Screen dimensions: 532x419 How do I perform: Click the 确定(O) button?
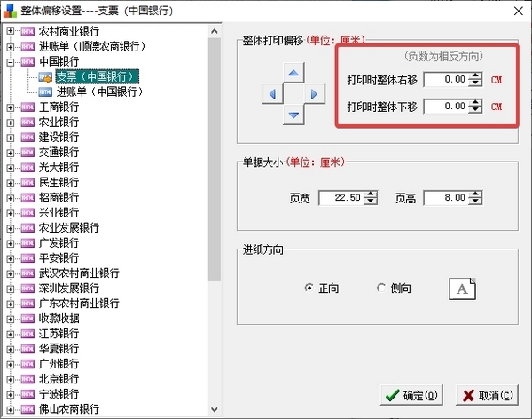pyautogui.click(x=411, y=395)
